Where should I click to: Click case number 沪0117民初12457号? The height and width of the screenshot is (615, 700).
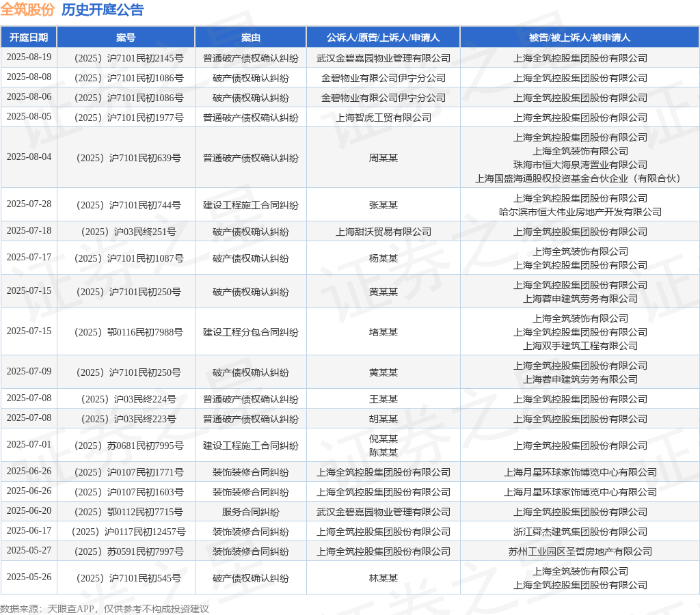pos(129,532)
